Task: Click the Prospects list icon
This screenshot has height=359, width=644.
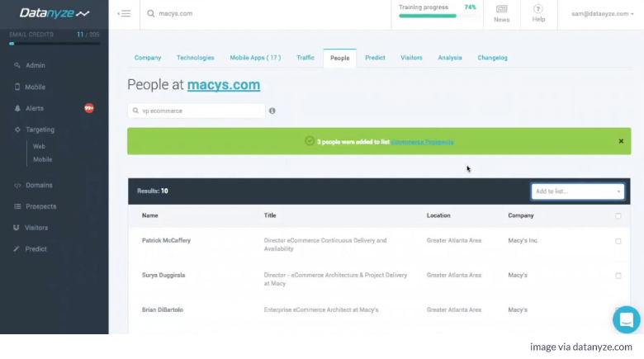Action: pos(17,206)
